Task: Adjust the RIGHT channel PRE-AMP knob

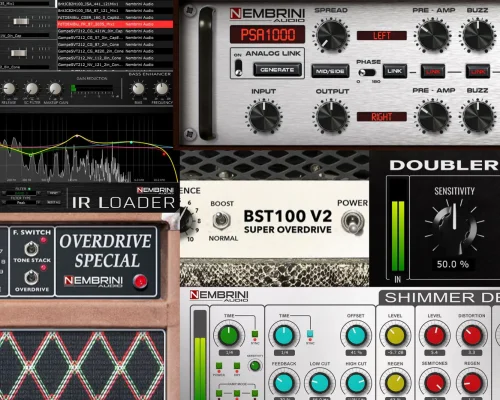Action: coord(433,116)
